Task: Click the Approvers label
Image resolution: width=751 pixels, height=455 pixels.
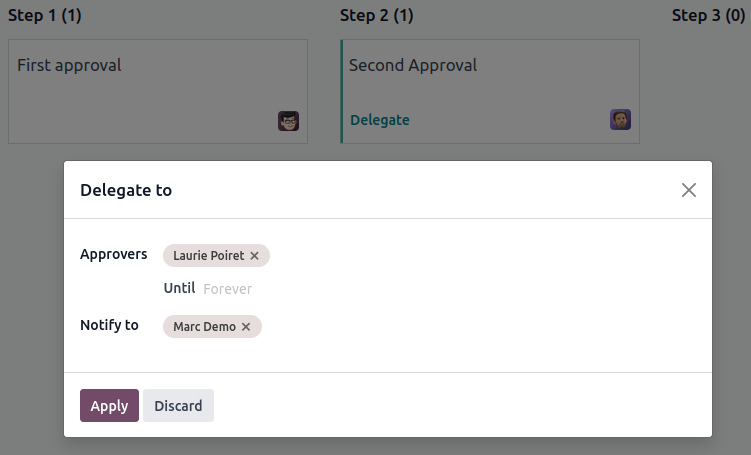Action: point(114,254)
